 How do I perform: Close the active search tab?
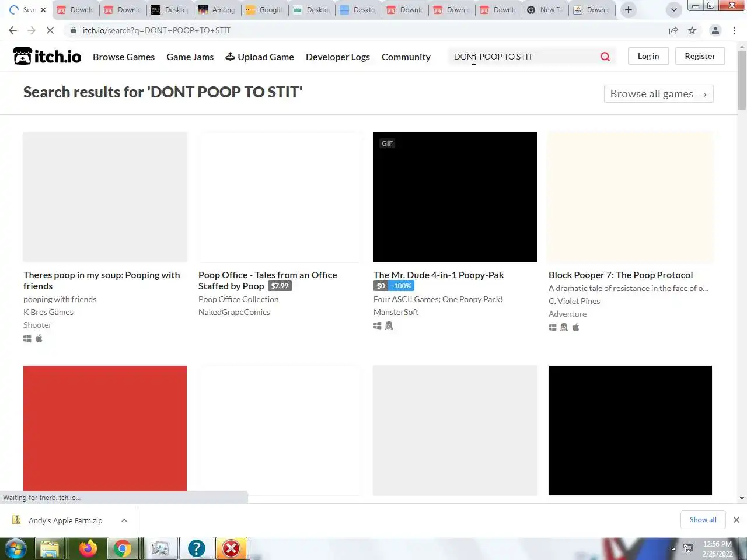(43, 10)
